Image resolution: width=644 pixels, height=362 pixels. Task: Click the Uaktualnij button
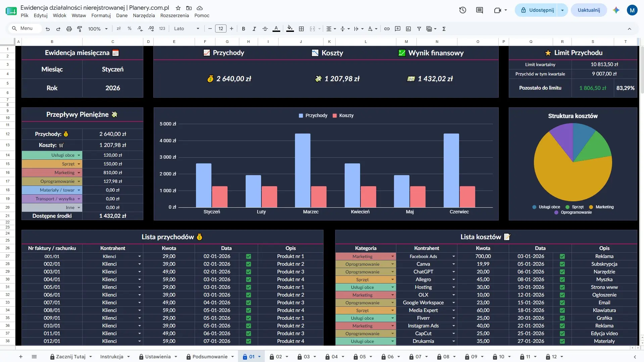[x=589, y=10]
